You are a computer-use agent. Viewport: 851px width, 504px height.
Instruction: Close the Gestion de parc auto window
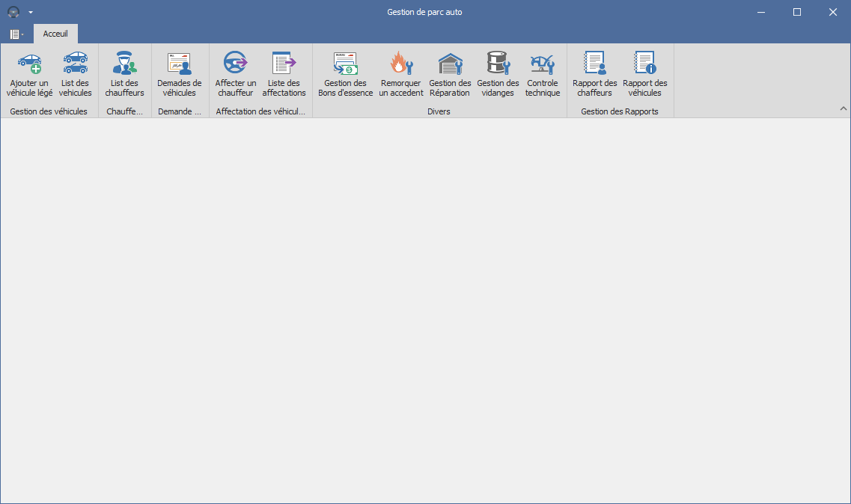tap(832, 12)
